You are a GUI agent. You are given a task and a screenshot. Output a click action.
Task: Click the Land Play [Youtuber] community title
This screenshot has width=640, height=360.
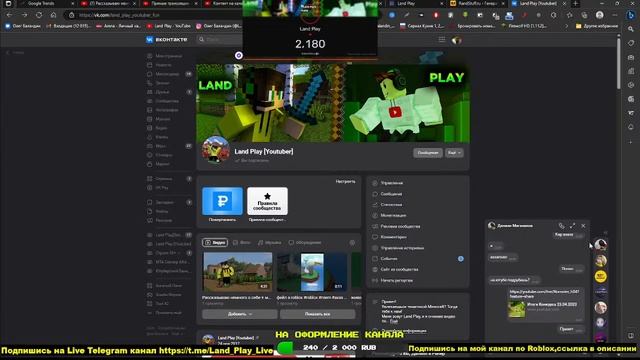264,151
